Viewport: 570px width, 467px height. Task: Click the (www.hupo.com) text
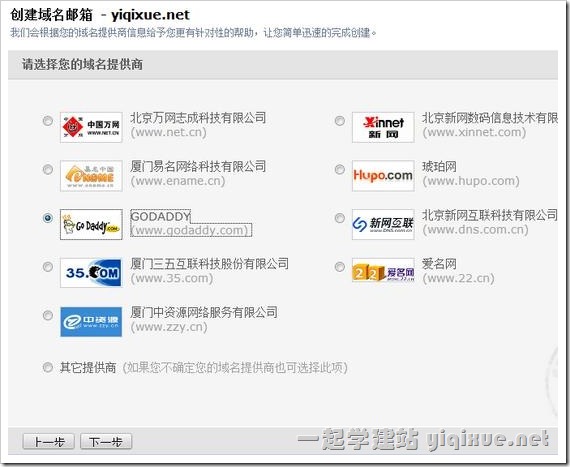(x=471, y=181)
